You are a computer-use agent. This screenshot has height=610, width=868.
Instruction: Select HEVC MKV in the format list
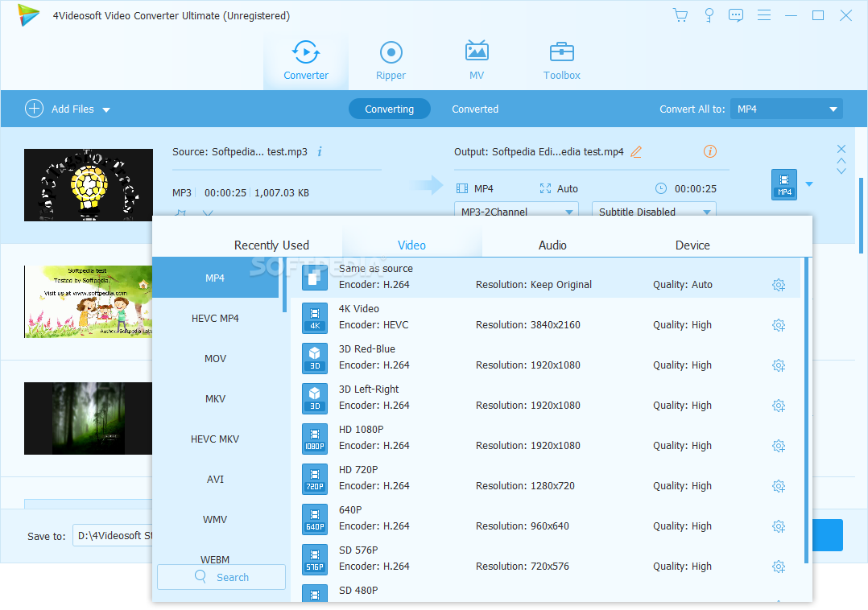(x=215, y=439)
